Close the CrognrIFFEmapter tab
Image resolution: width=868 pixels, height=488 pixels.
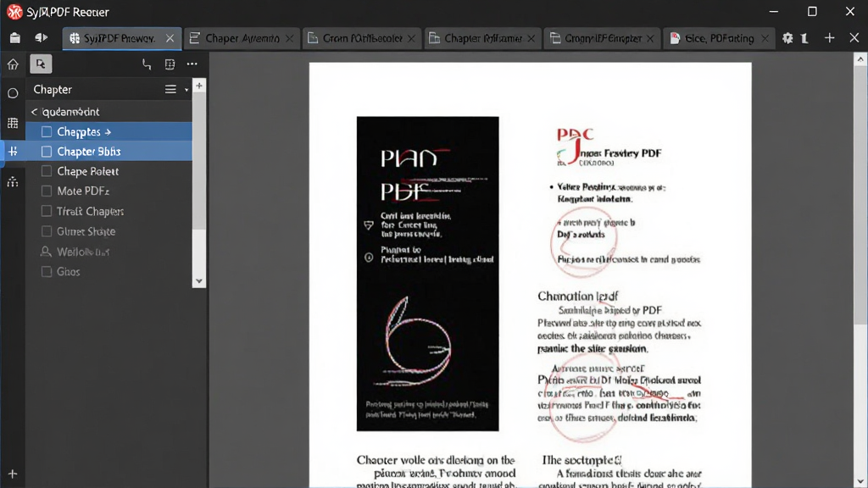(x=650, y=38)
